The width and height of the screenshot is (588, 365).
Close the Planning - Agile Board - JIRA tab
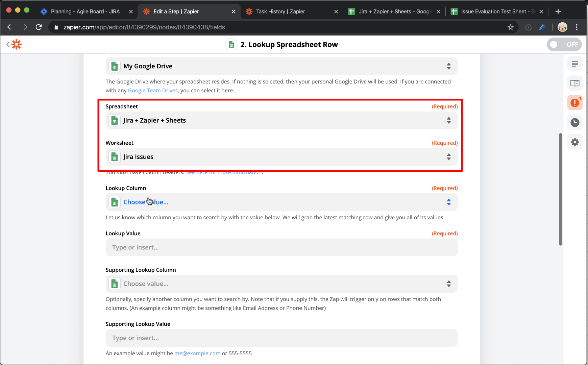click(x=131, y=11)
